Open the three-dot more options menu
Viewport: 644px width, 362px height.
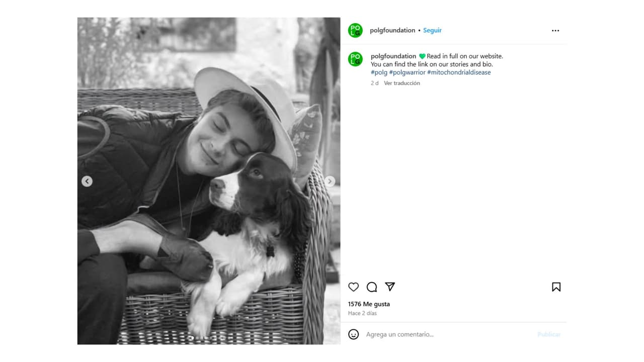(555, 31)
